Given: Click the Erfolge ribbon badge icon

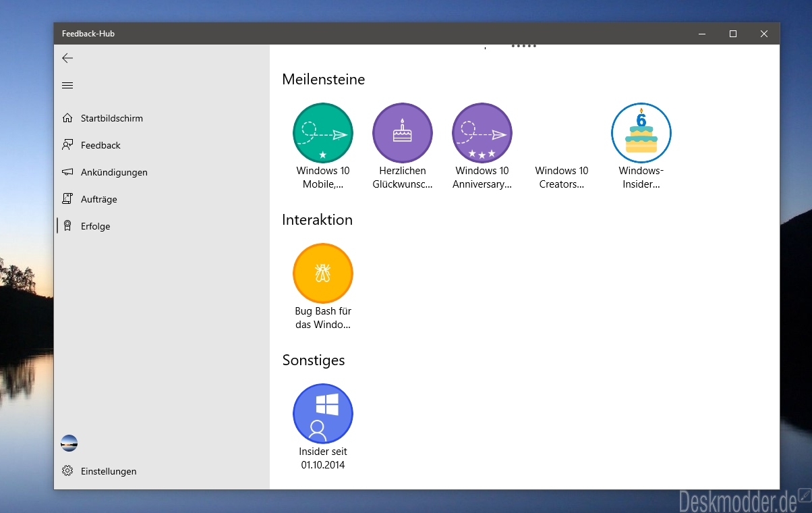Looking at the screenshot, I should pos(67,226).
